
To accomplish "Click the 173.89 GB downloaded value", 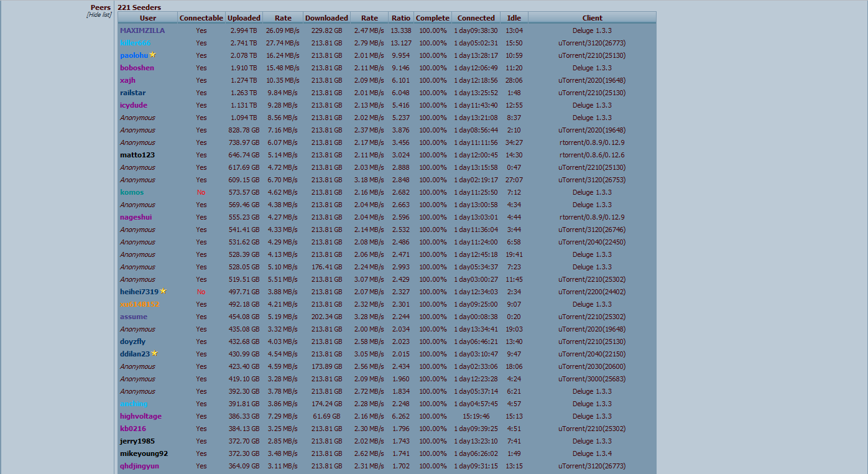I will coord(326,366).
